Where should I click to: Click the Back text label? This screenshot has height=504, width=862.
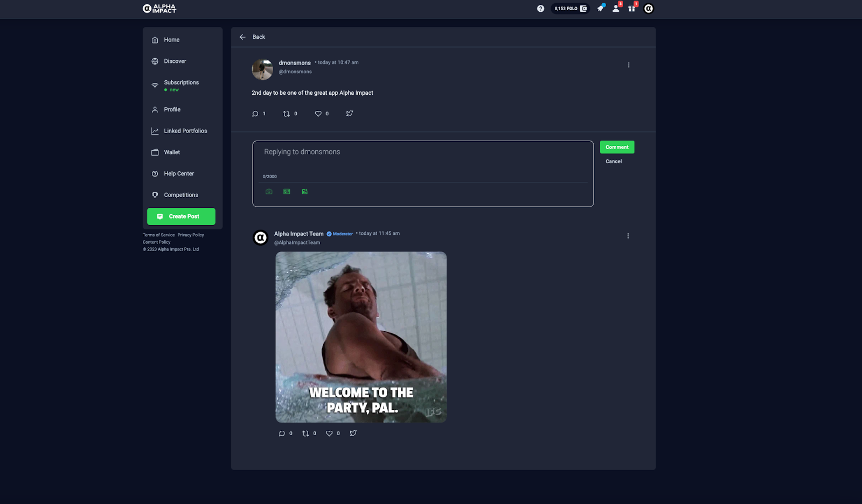[x=259, y=37]
